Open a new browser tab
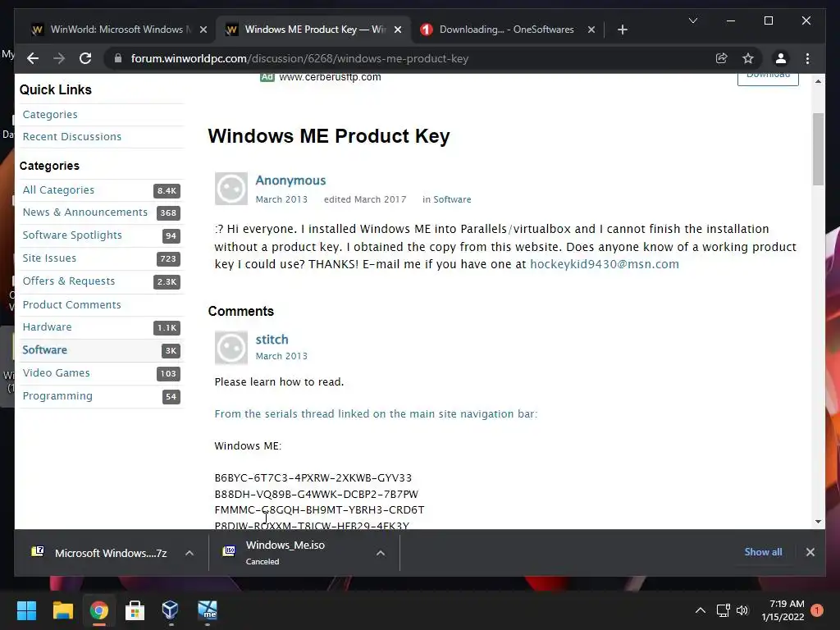This screenshot has height=630, width=840. tap(622, 30)
